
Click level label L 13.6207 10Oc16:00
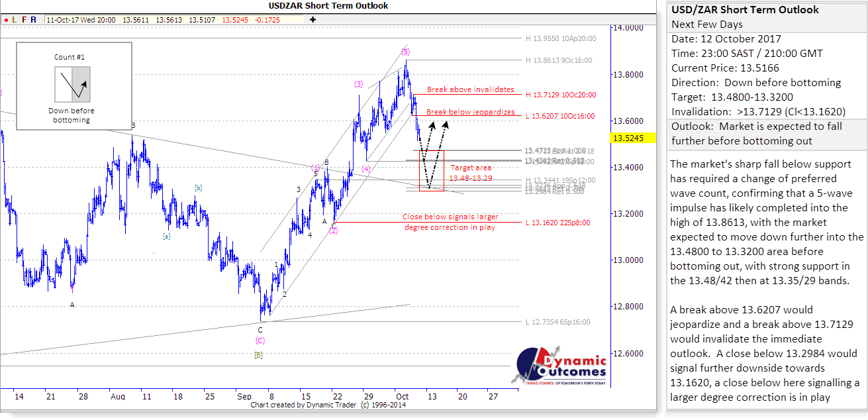click(560, 116)
